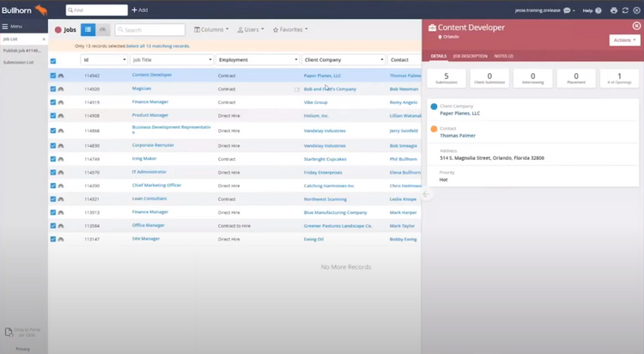Open the Columns dropdown

211,29
